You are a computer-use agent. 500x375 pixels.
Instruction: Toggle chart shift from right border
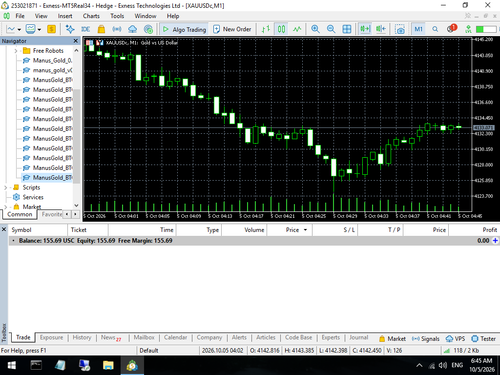point(381,29)
